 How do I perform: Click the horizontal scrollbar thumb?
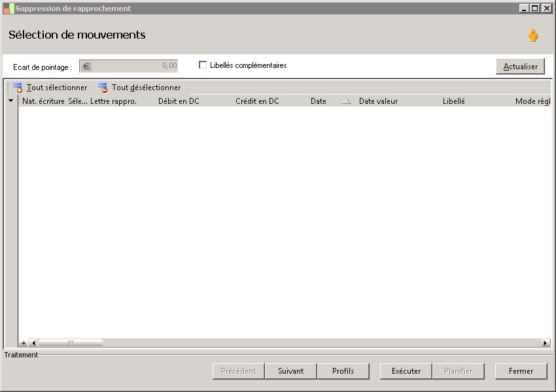pos(71,343)
